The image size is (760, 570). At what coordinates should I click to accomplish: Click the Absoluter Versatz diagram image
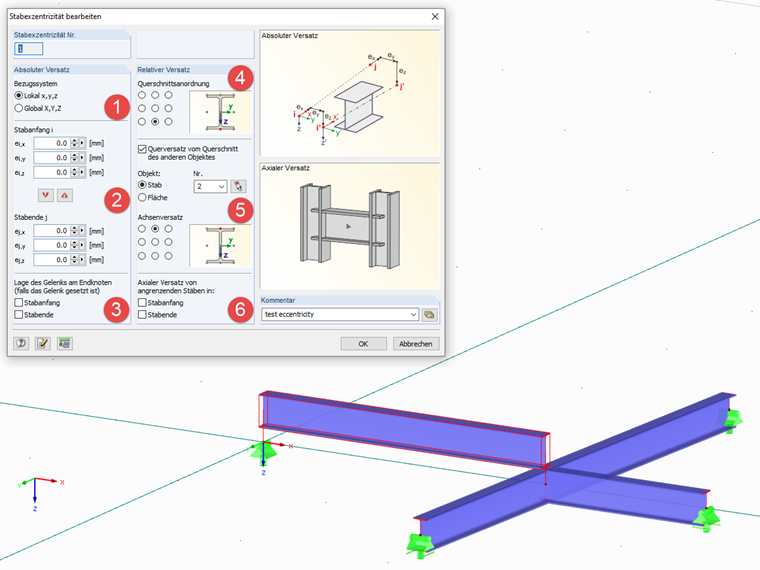pyautogui.click(x=349, y=93)
